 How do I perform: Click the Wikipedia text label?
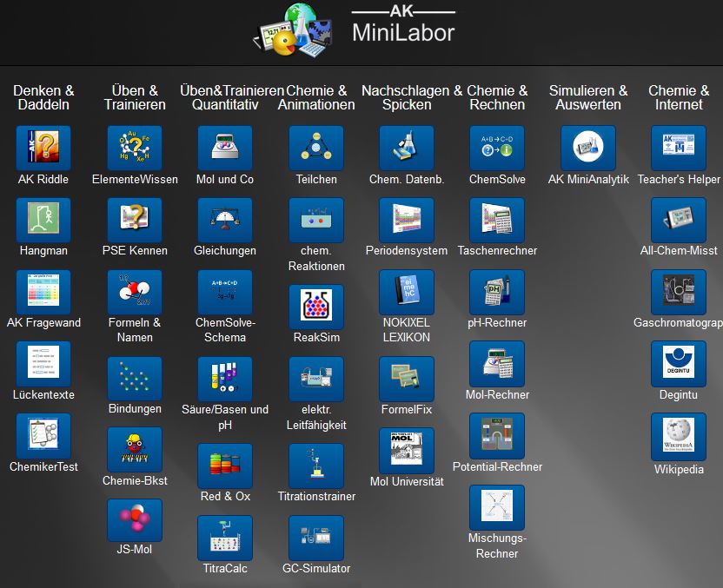pos(679,470)
